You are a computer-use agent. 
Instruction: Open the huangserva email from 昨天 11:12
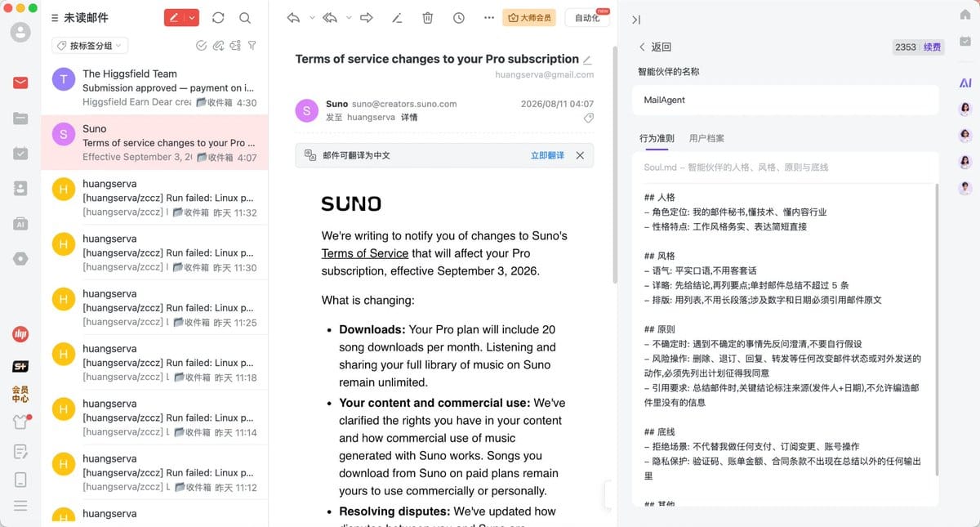(x=154, y=472)
